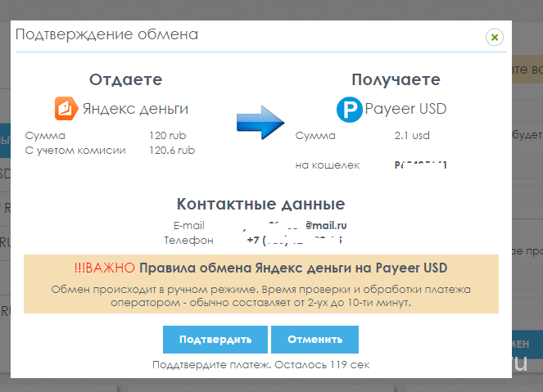Select the @mail.ru email address value

[295, 226]
